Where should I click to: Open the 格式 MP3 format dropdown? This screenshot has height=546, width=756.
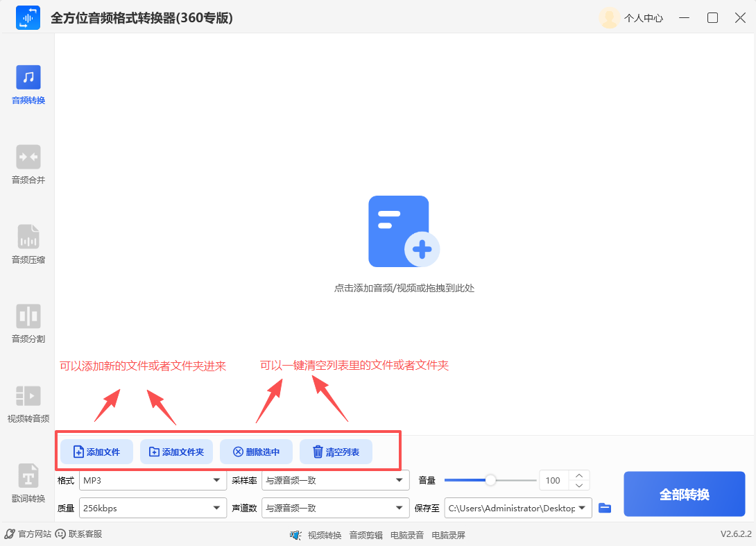pyautogui.click(x=153, y=480)
